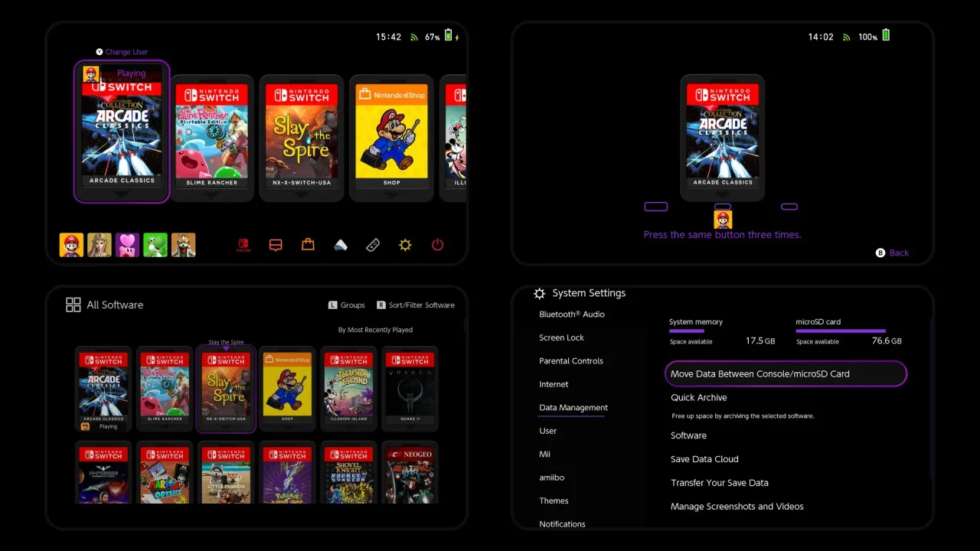Select Little Friends in the All Software grid
The height and width of the screenshot is (551, 980).
(x=226, y=473)
